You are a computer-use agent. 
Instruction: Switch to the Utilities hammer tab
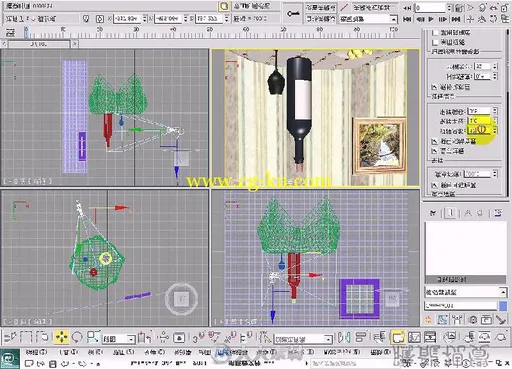501,320
